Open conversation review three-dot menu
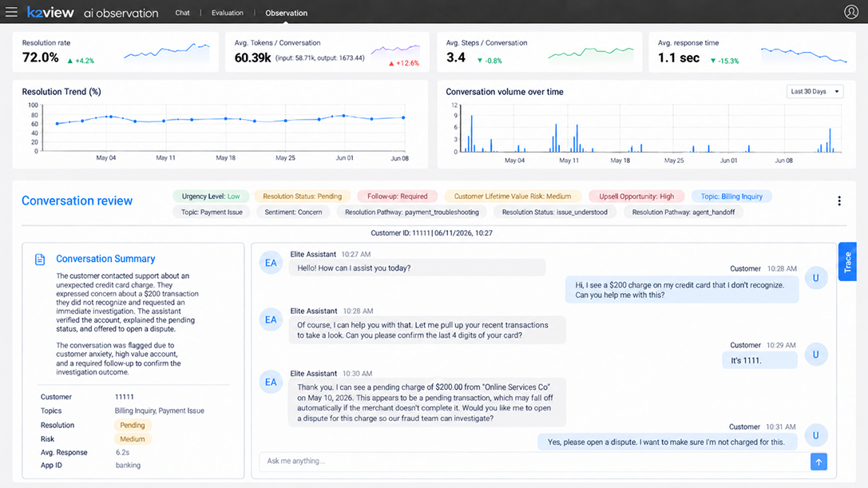Viewport: 868px width, 488px height. pyautogui.click(x=839, y=201)
